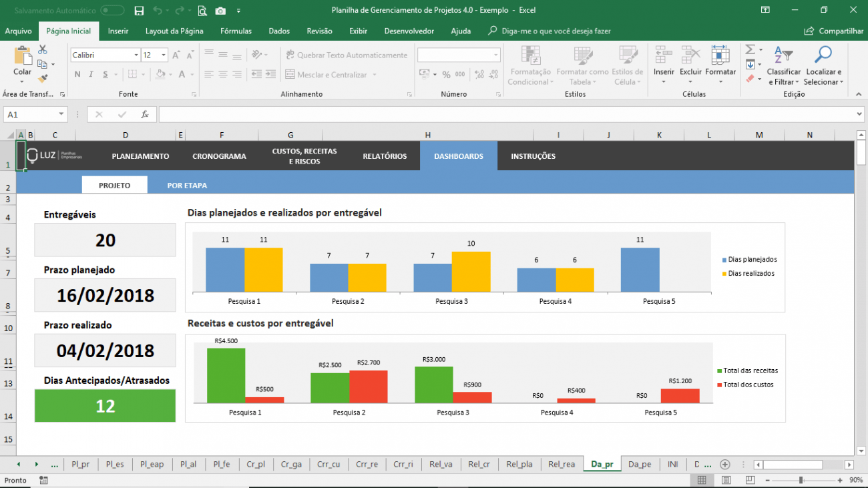This screenshot has height=488, width=868.
Task: Click the AutoSum sigma icon
Action: click(750, 50)
